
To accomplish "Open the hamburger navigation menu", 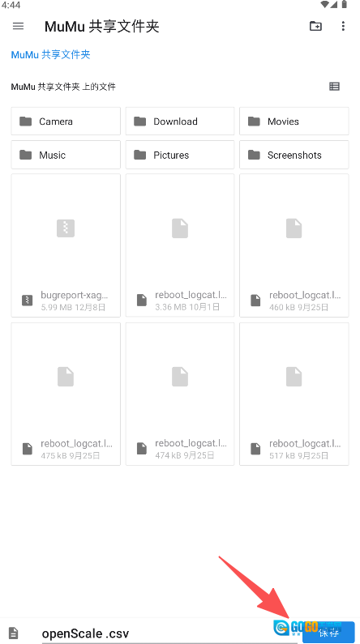I will (18, 26).
